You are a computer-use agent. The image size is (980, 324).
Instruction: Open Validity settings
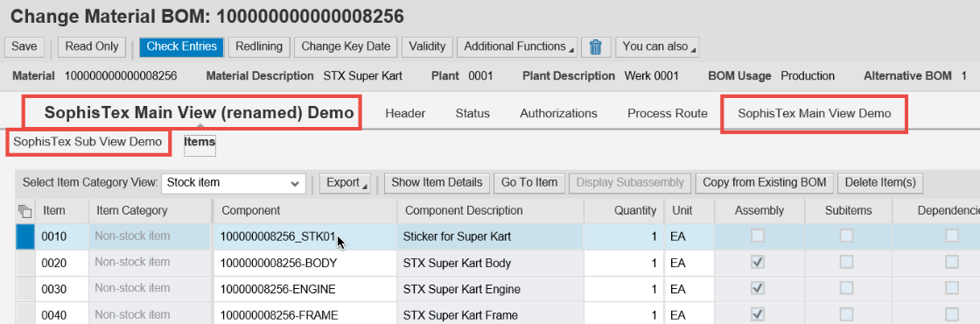(x=427, y=46)
